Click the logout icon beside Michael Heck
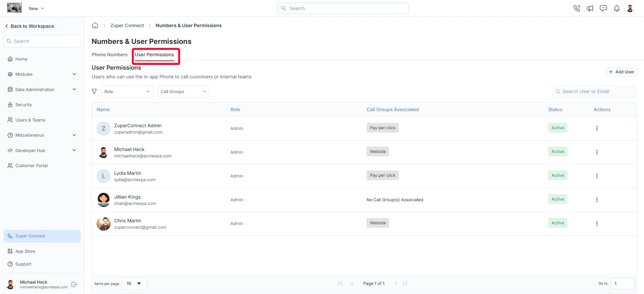 [74, 285]
